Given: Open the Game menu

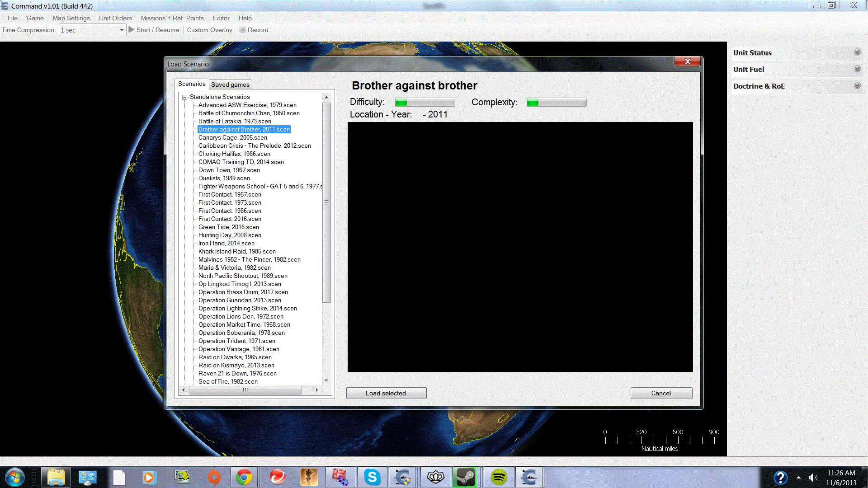Looking at the screenshot, I should [x=35, y=18].
